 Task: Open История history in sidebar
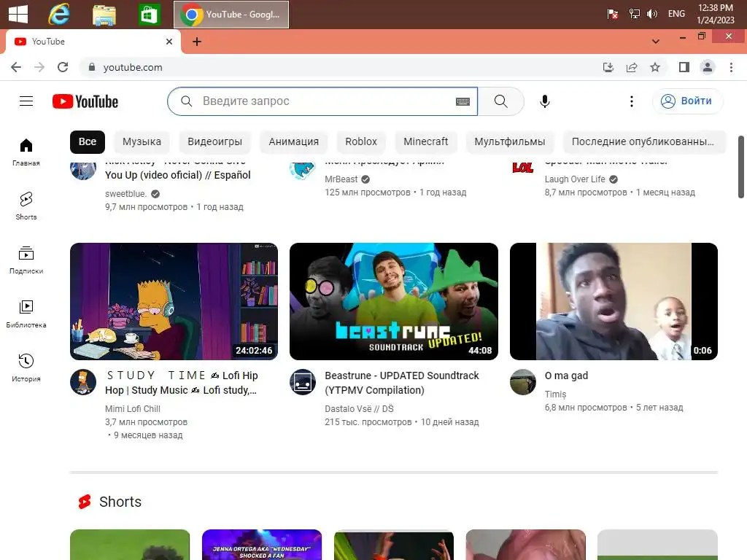(26, 367)
